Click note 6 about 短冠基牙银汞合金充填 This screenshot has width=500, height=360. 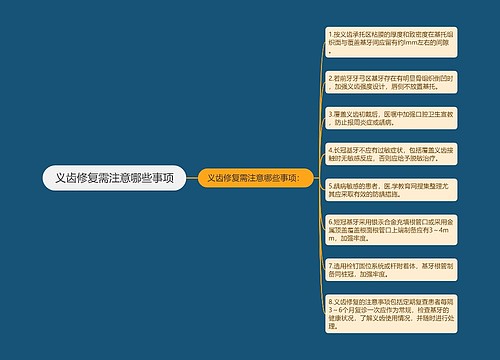point(391,230)
